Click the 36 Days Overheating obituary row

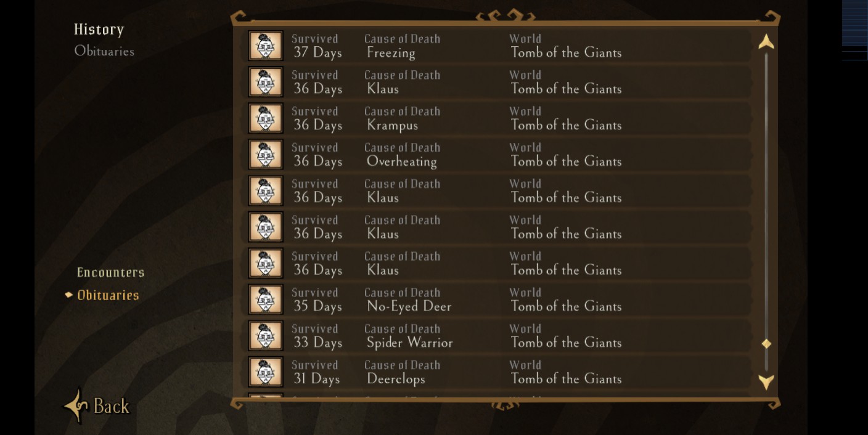pyautogui.click(x=493, y=155)
